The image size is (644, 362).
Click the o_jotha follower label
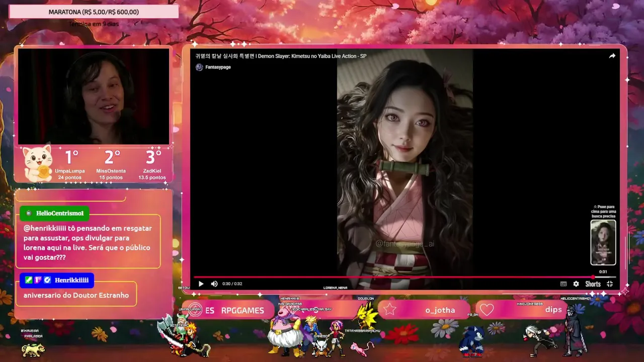(x=440, y=310)
